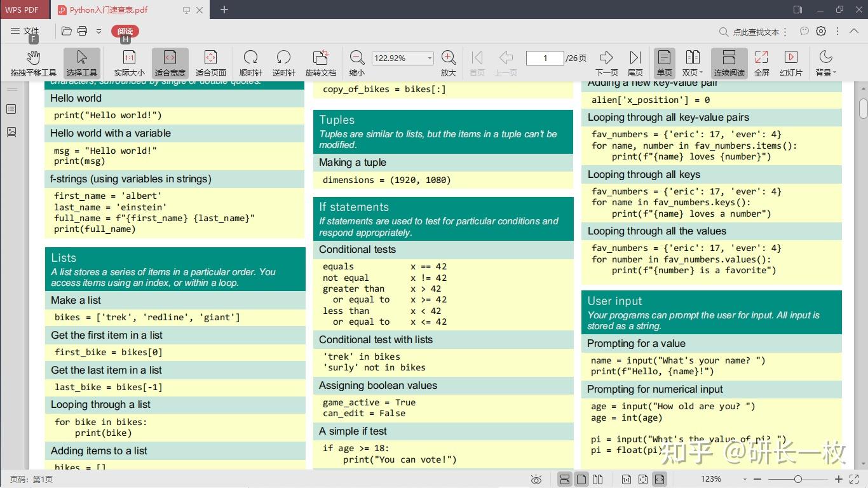Toggle continuous reading in status bar
The width and height of the screenshot is (868, 488).
564,479
